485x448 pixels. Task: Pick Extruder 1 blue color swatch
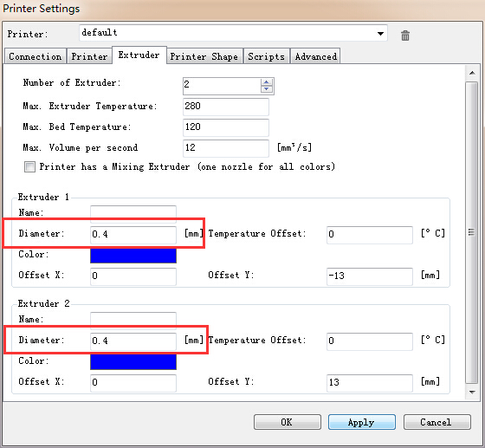pos(133,256)
